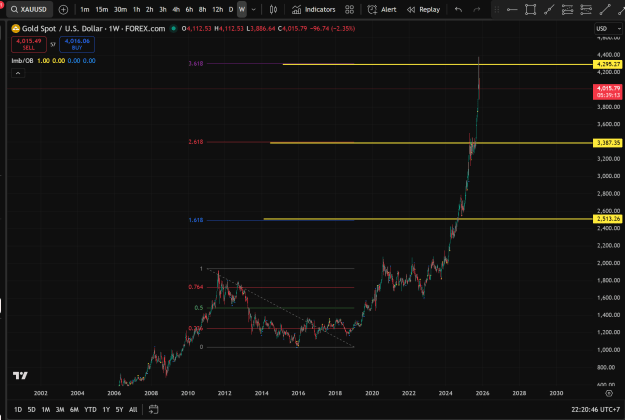Set chart range to 6M

coord(74,410)
